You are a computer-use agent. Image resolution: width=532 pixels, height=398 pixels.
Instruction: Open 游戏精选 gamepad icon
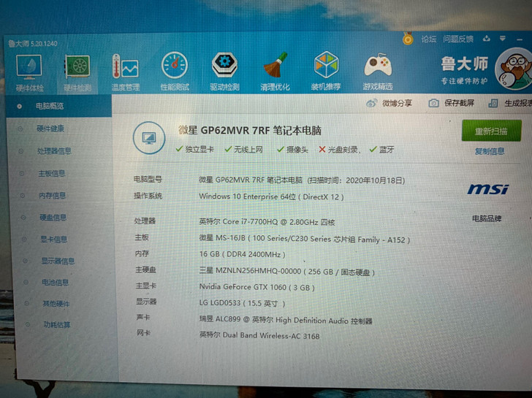(378, 71)
